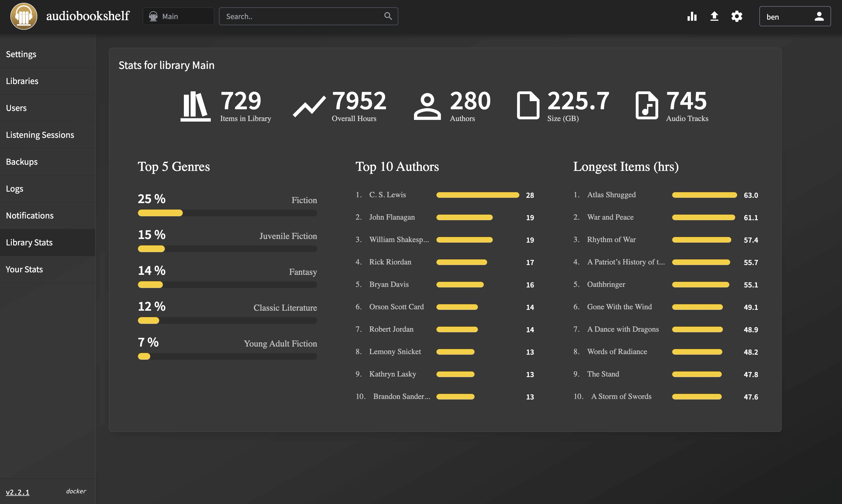Click the Oathbringer item title

click(606, 284)
